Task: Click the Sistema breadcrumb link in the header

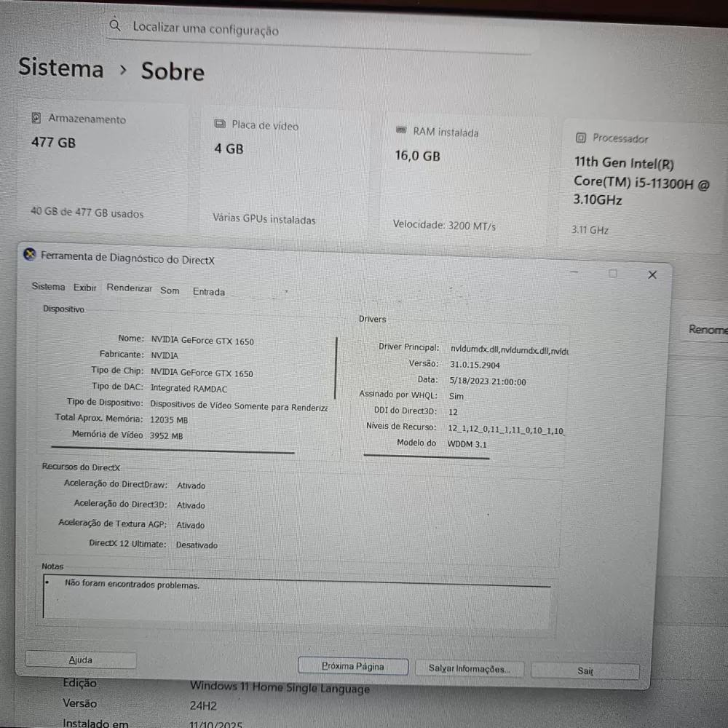Action: [x=61, y=68]
